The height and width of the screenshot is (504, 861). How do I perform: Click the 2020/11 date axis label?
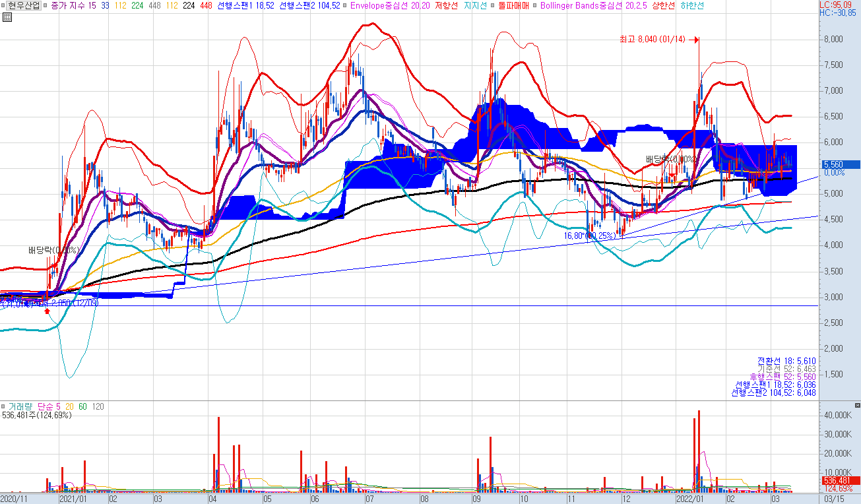pyautogui.click(x=13, y=499)
